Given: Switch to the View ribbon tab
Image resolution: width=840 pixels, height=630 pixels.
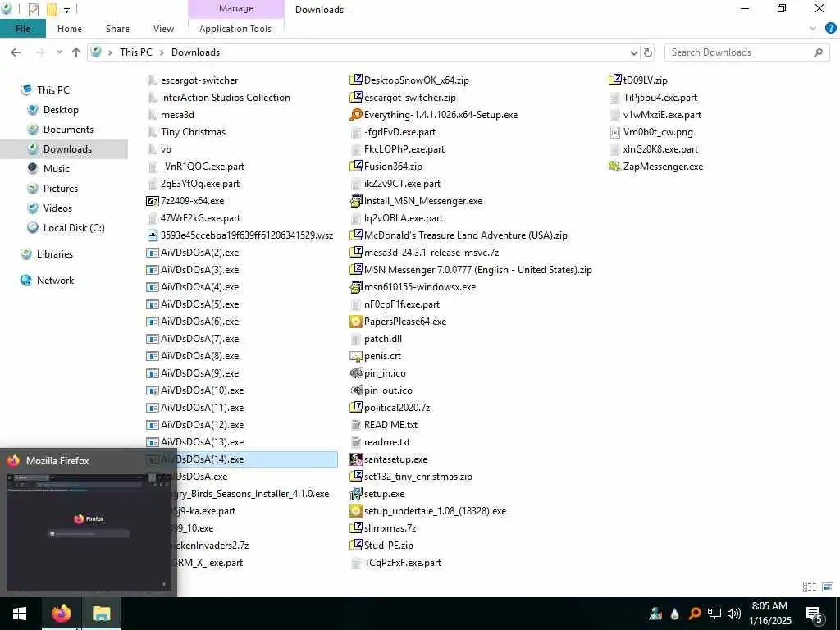Looking at the screenshot, I should point(163,29).
